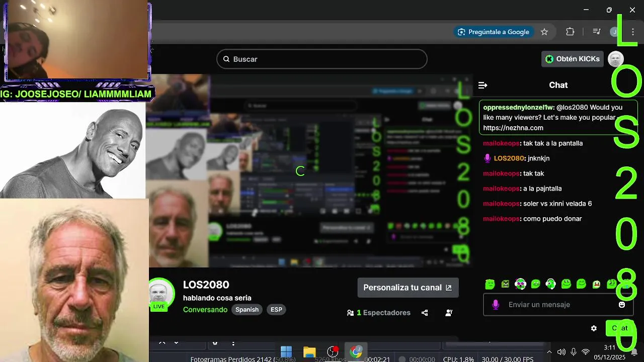Click the IG: JOOSEJOSEO/ LIAMMMMLIAM banner

76,94
